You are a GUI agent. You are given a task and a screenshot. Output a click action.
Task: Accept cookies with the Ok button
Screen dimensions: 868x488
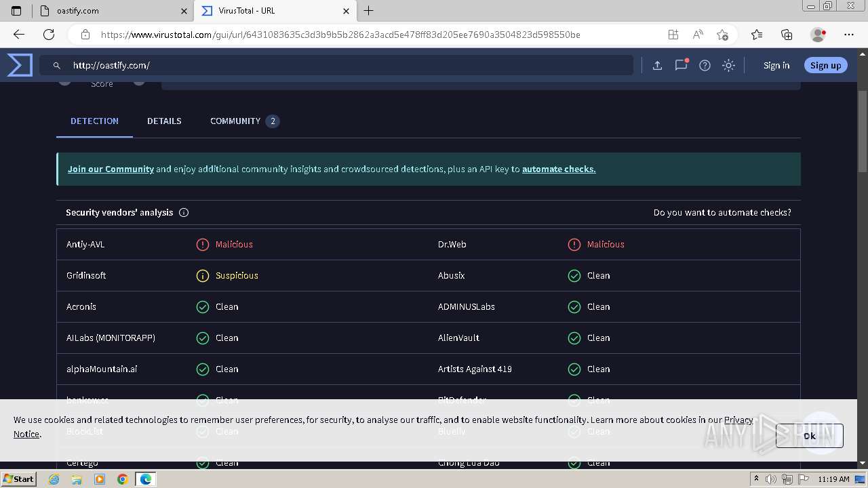(x=810, y=436)
